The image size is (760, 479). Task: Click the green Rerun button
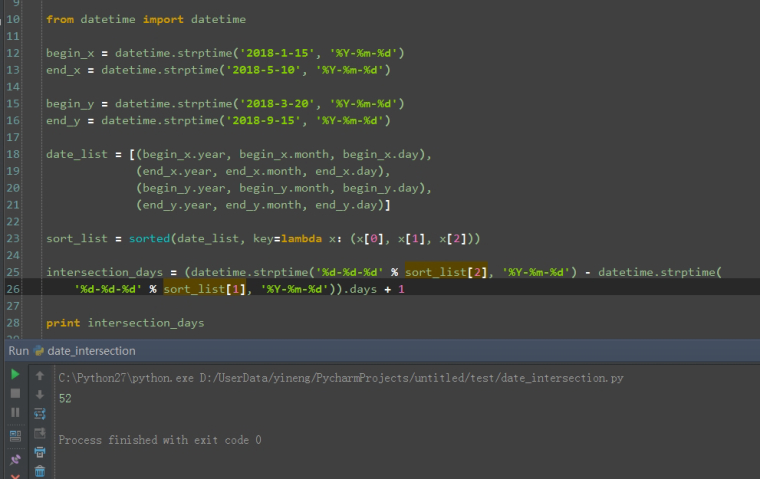tap(15, 374)
